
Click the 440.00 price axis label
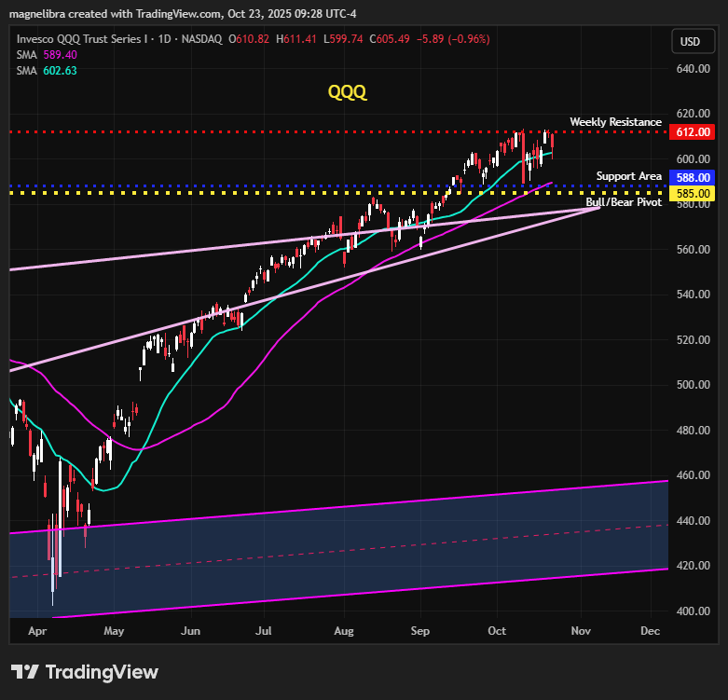click(694, 520)
